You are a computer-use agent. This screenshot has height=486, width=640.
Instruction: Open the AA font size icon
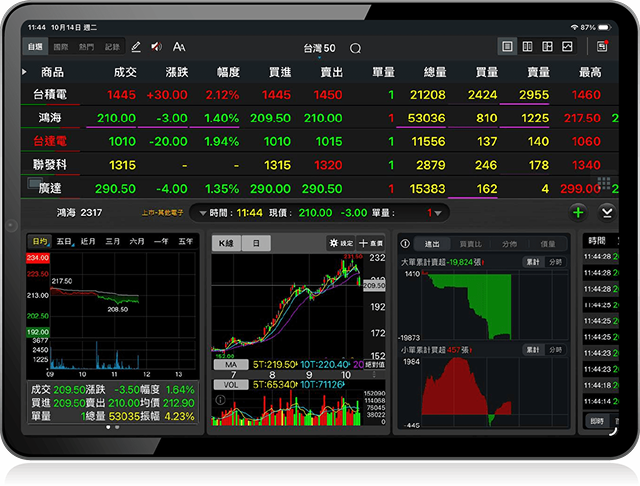tap(179, 47)
